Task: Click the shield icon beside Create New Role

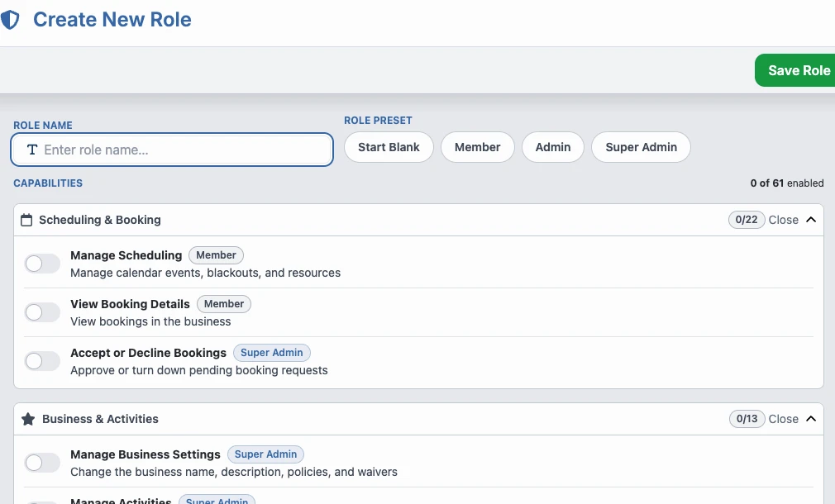Action: [10, 20]
